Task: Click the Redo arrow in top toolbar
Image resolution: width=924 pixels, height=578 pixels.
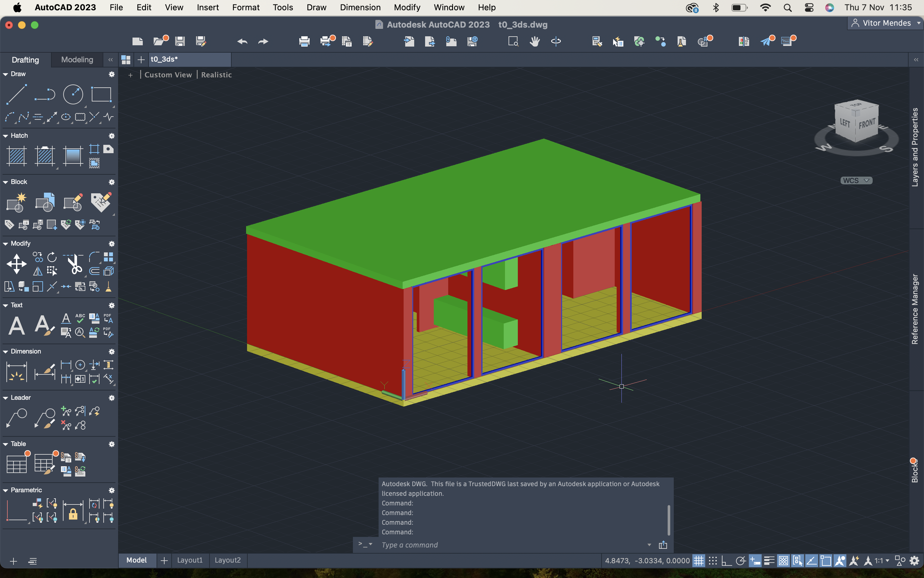Action: pyautogui.click(x=263, y=41)
